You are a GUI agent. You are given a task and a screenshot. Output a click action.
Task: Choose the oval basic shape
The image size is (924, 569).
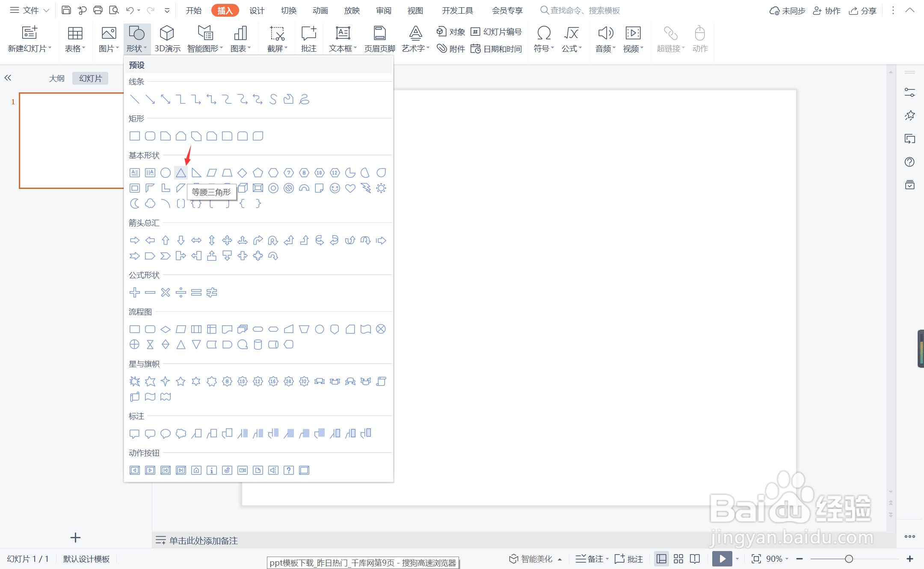pyautogui.click(x=166, y=173)
